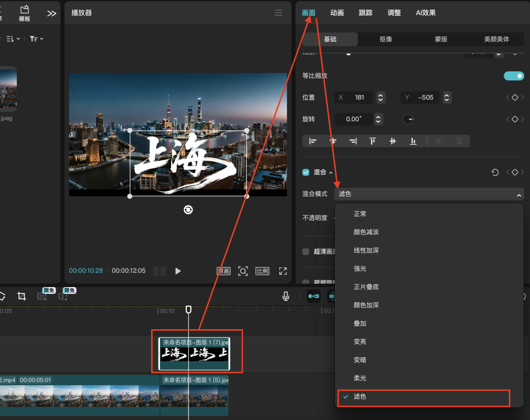Uncheck the 混合 section checkbox
Screen dimensions: 530x420
click(305, 172)
